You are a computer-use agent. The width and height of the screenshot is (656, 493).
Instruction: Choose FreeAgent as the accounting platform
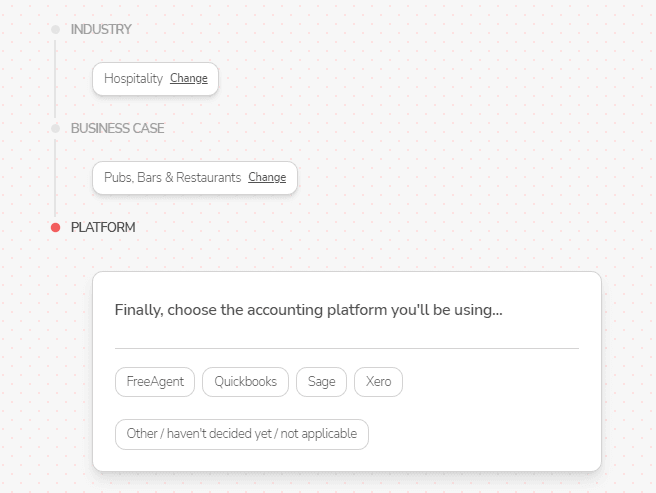pos(155,382)
